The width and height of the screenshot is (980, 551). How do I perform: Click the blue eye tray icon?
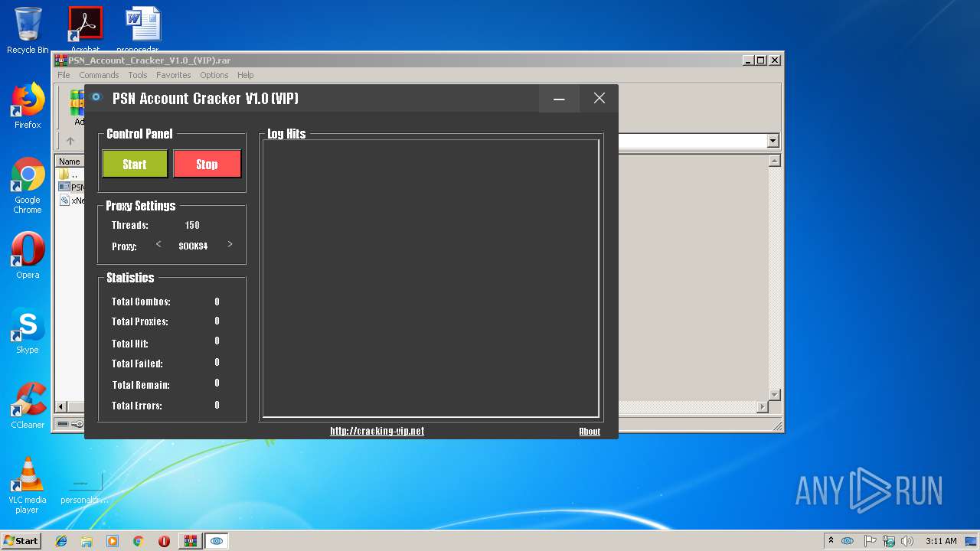(x=848, y=541)
